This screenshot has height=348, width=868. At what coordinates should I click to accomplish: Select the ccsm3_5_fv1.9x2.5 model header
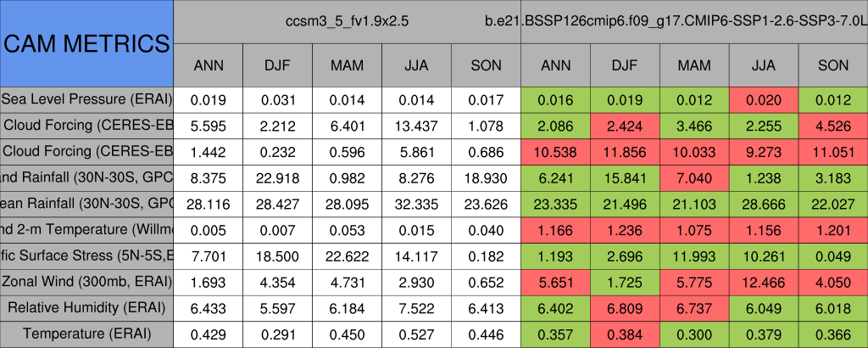tap(348, 20)
